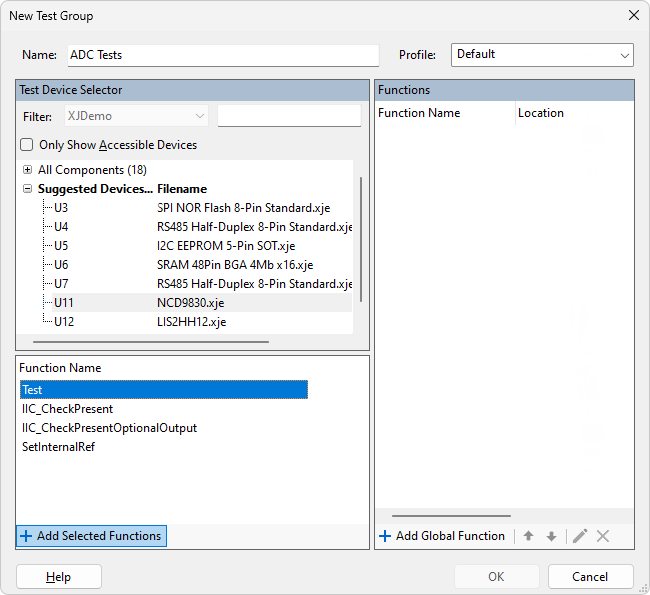The width and height of the screenshot is (650, 595).
Task: Click the move function down arrow icon
Action: tap(551, 536)
